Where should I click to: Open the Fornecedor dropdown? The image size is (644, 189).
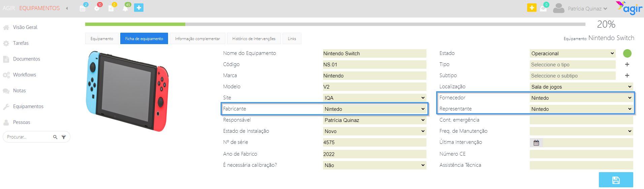[x=581, y=98]
